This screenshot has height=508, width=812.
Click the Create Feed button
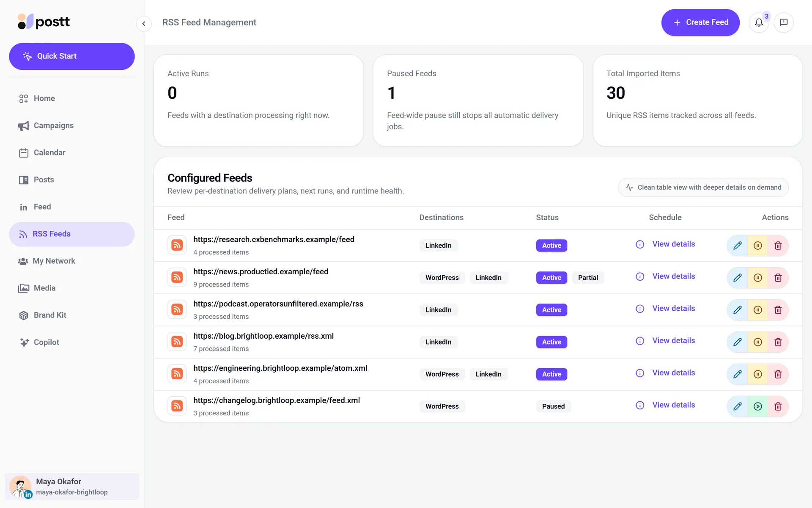pos(700,22)
